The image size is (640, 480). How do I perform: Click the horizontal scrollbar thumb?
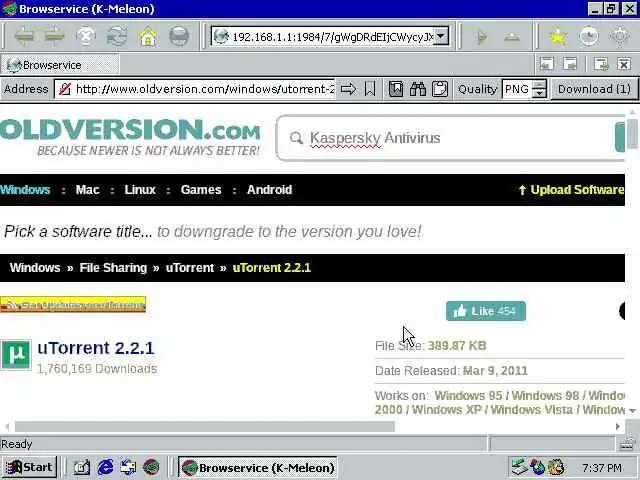tap(204, 427)
